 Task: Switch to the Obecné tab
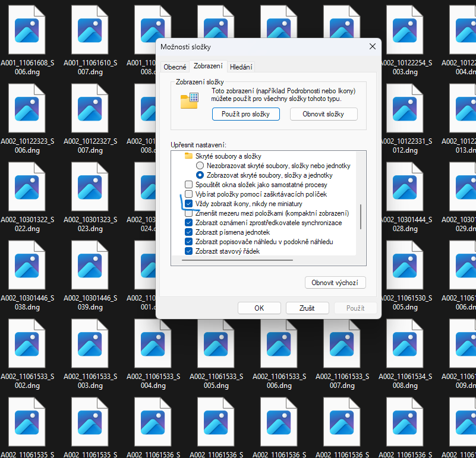175,67
